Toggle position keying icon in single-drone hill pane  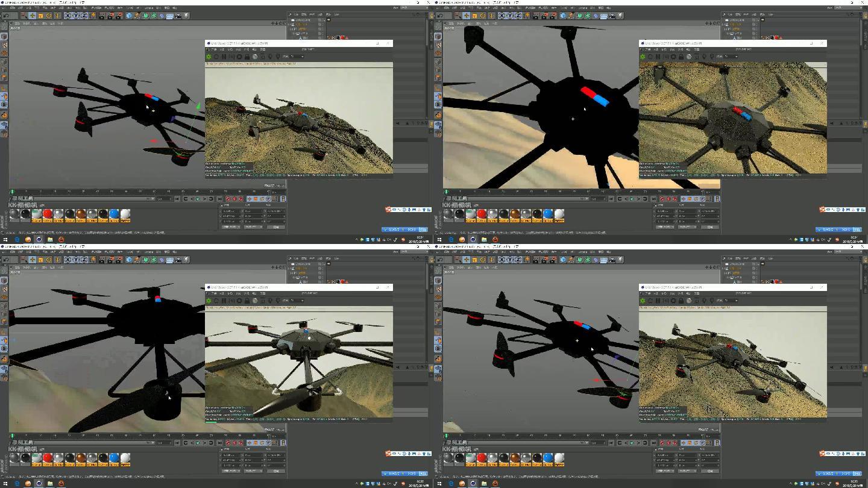pos(249,199)
